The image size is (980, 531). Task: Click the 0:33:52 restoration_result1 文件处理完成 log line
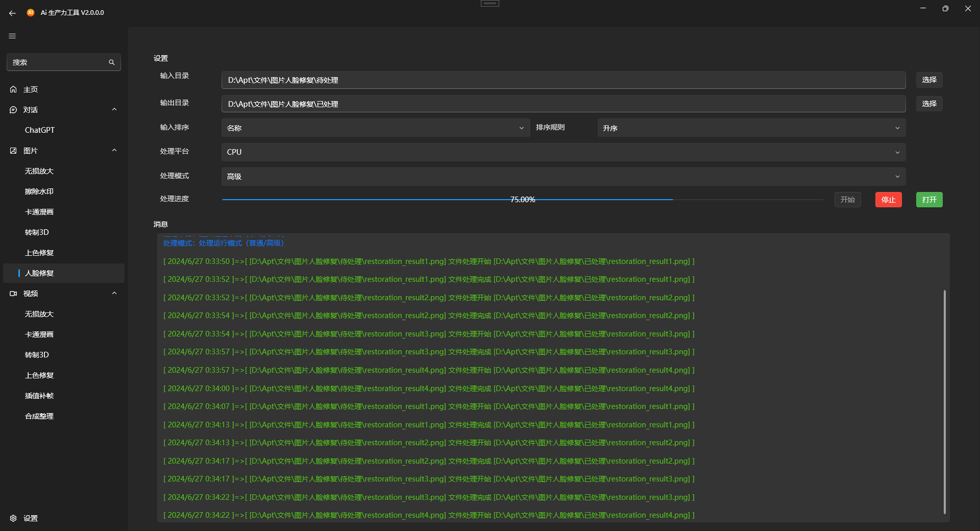point(429,279)
